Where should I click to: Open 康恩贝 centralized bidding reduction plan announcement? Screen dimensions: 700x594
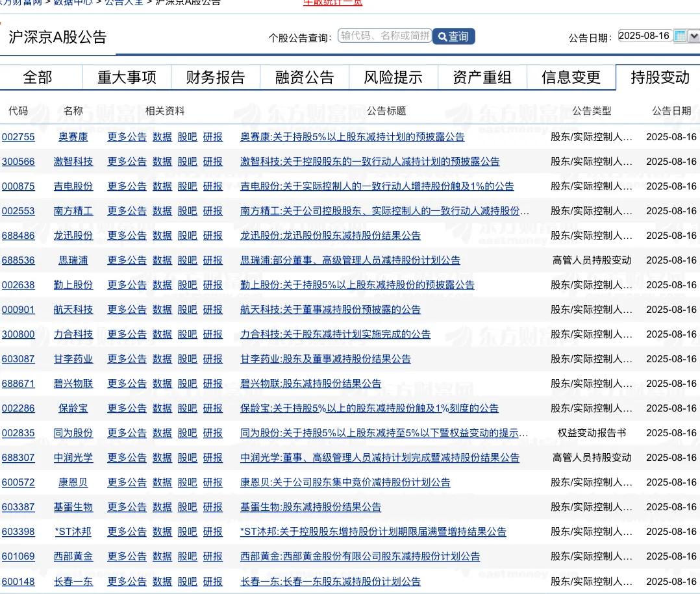345,482
